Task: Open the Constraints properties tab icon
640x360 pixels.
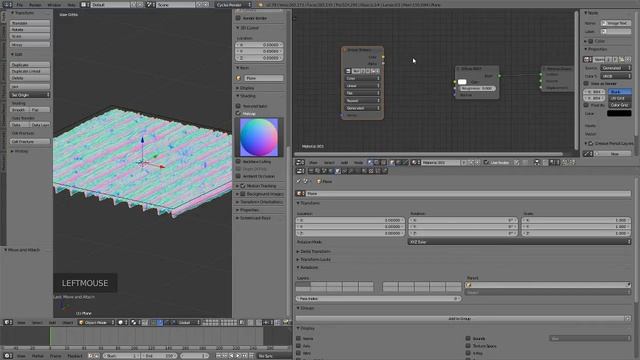Action: tap(344, 171)
